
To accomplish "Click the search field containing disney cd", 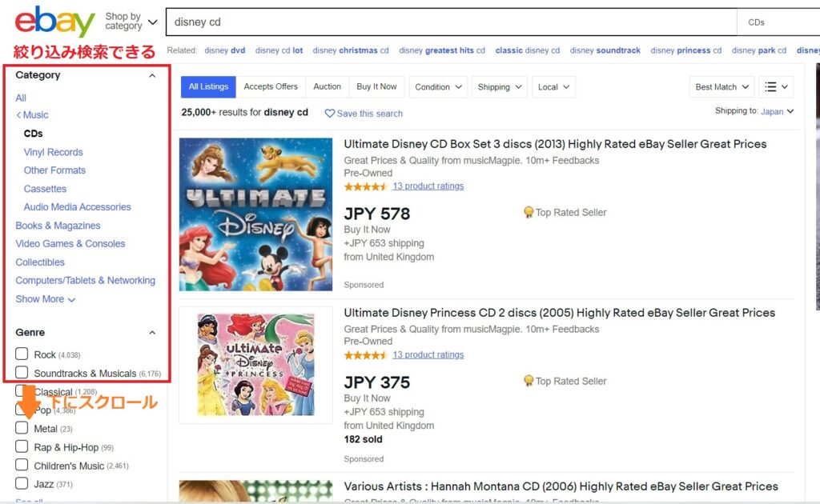I will pos(448,22).
